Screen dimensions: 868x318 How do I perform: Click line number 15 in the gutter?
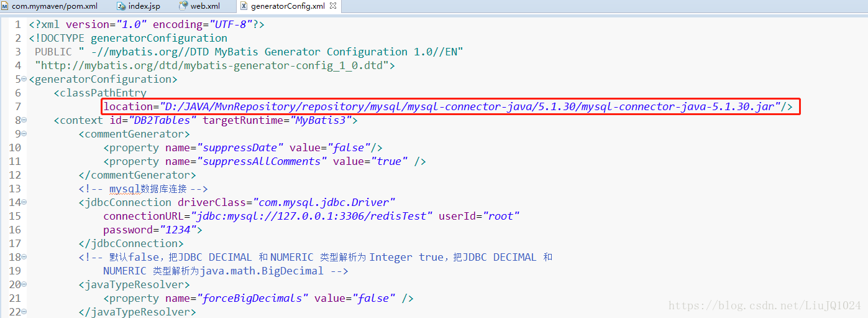(14, 216)
